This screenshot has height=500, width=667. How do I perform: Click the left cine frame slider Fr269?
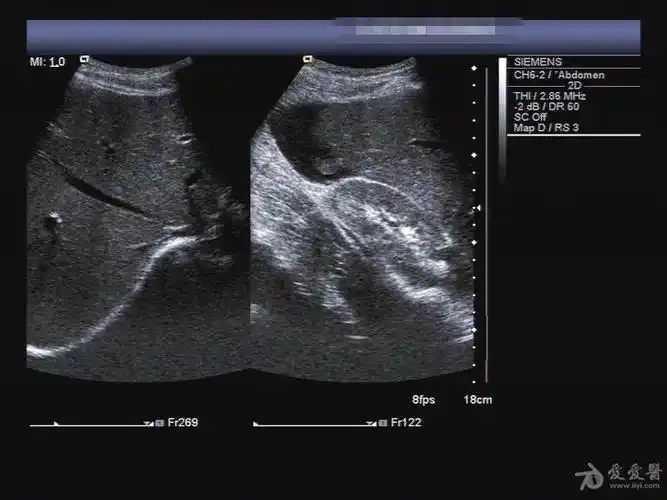coord(92,424)
